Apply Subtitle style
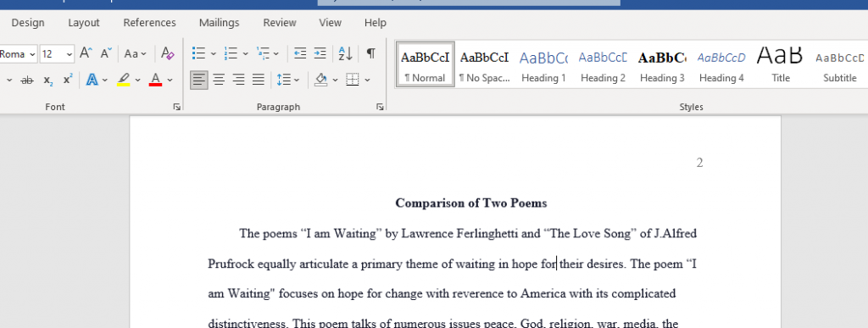 (x=840, y=64)
